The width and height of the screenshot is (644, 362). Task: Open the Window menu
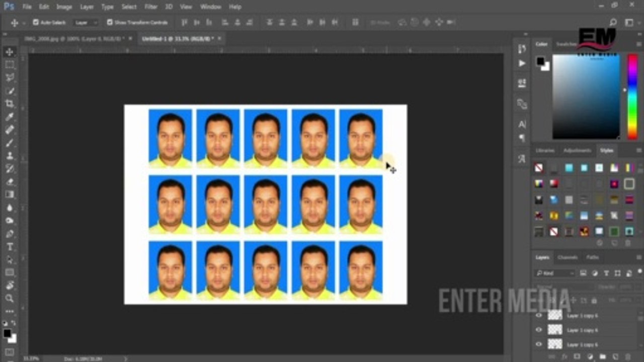[211, 7]
